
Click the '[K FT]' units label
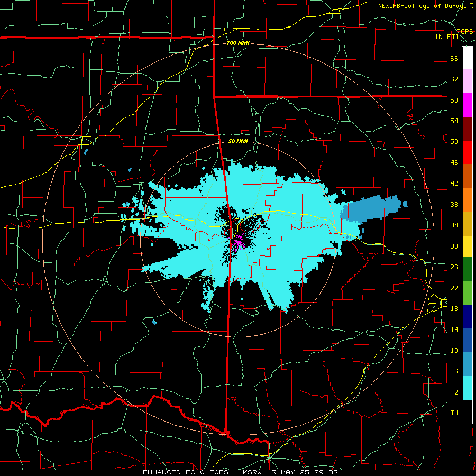pyautogui.click(x=447, y=36)
